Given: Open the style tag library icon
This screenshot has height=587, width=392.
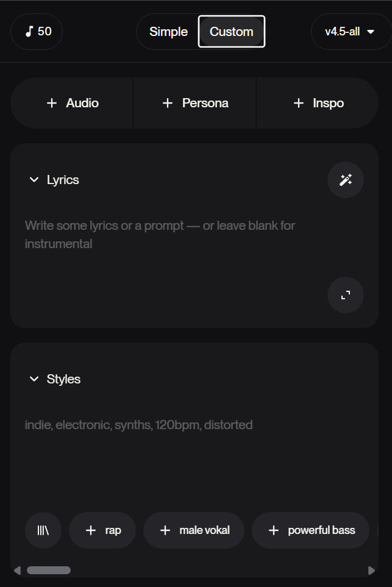Looking at the screenshot, I should click(43, 530).
